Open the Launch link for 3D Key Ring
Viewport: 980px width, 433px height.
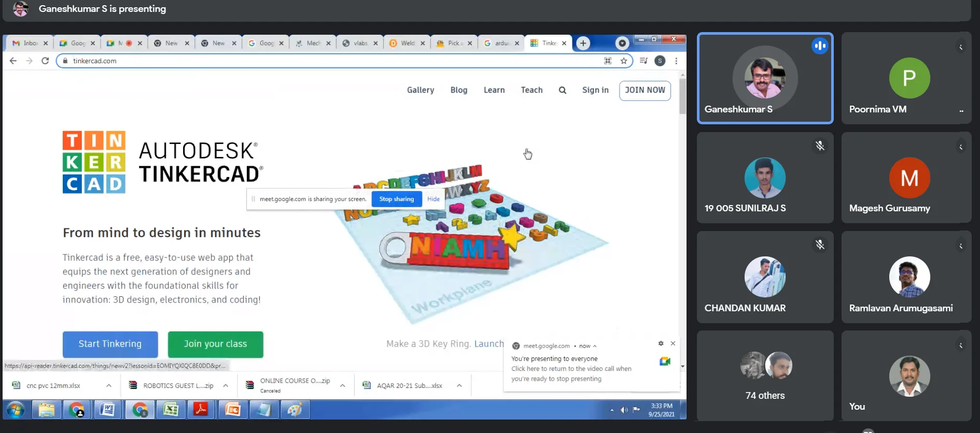click(488, 344)
